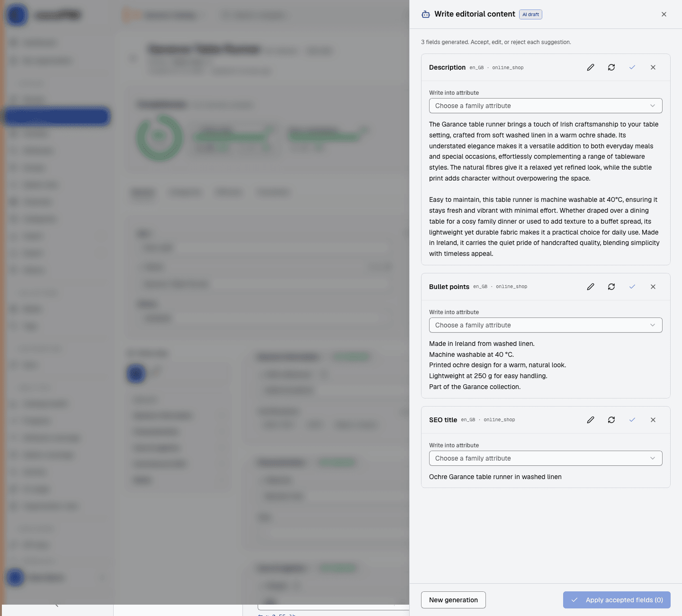Click bullet 'Part of the Garance collection.'

(475, 387)
